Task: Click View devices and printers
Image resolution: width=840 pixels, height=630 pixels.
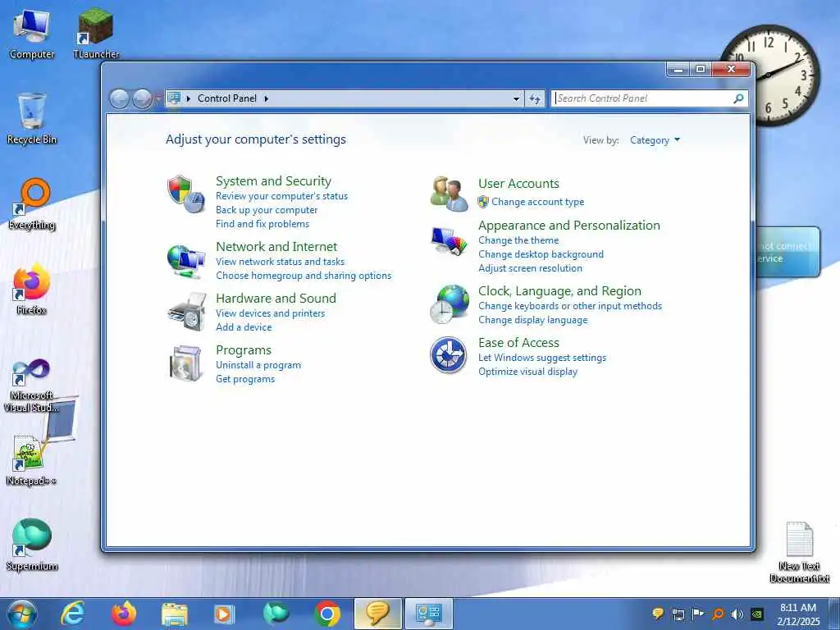Action: point(270,313)
